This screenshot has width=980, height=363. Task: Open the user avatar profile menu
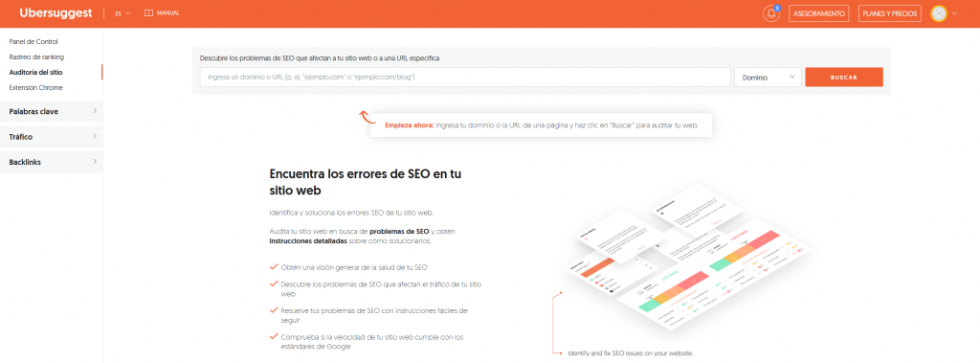938,13
